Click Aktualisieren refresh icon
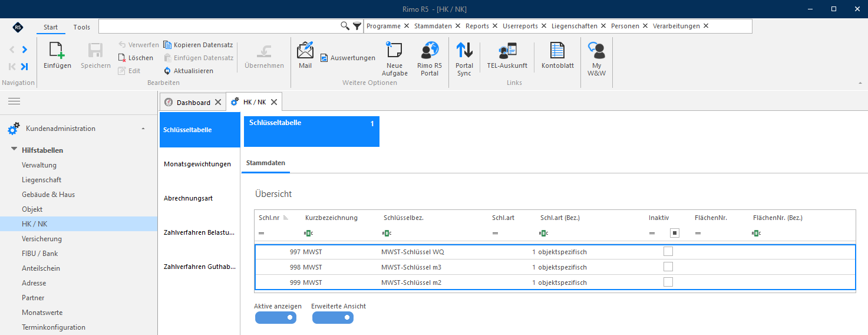 [167, 71]
